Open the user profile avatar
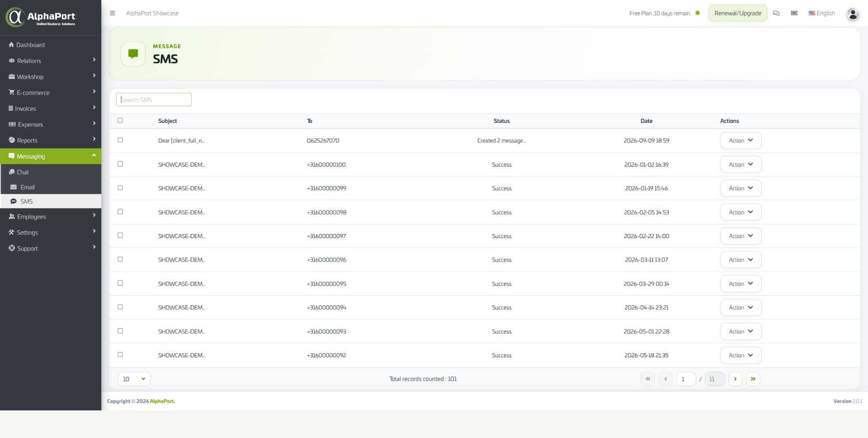The height and width of the screenshot is (438, 868). 853,14
